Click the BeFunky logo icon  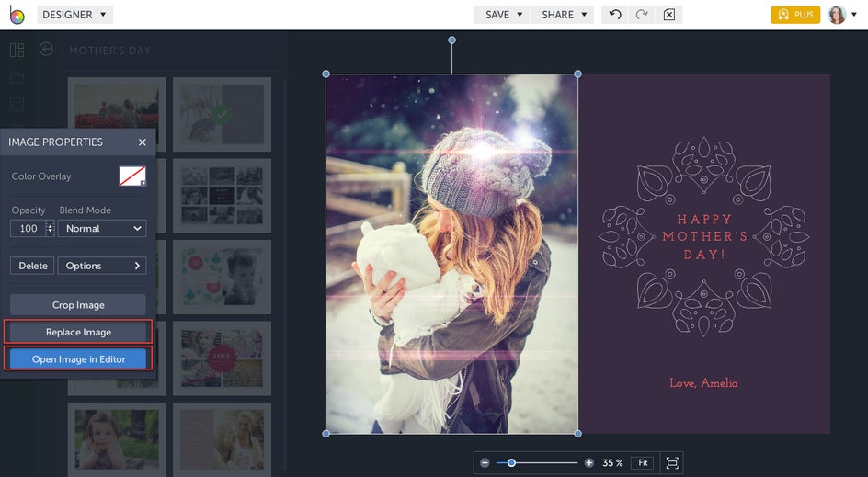pos(17,15)
